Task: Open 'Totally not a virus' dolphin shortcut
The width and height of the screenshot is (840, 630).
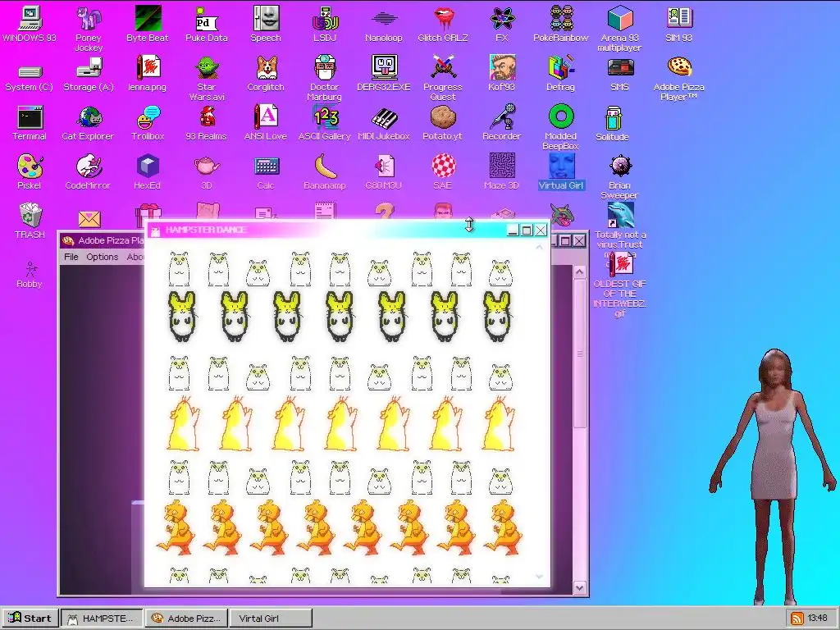Action: [620, 216]
